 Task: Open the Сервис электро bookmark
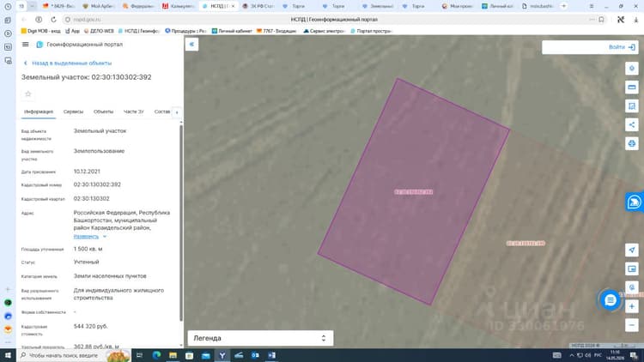[x=324, y=31]
